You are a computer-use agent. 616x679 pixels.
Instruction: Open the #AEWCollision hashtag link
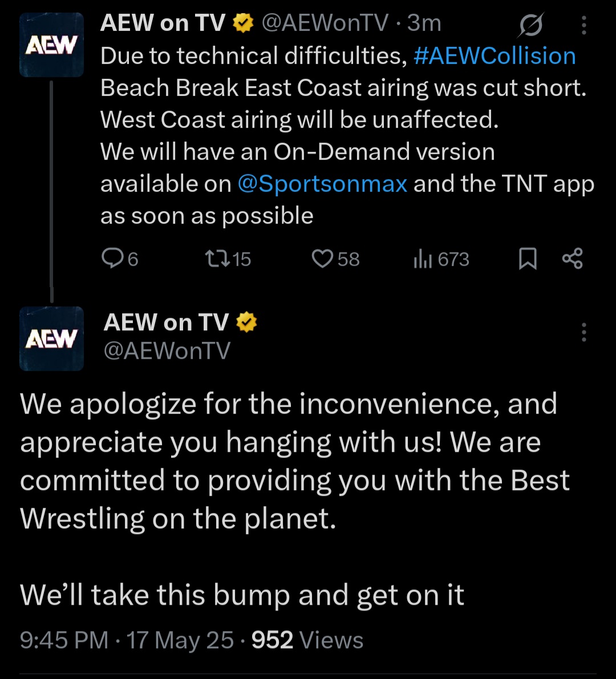point(495,56)
